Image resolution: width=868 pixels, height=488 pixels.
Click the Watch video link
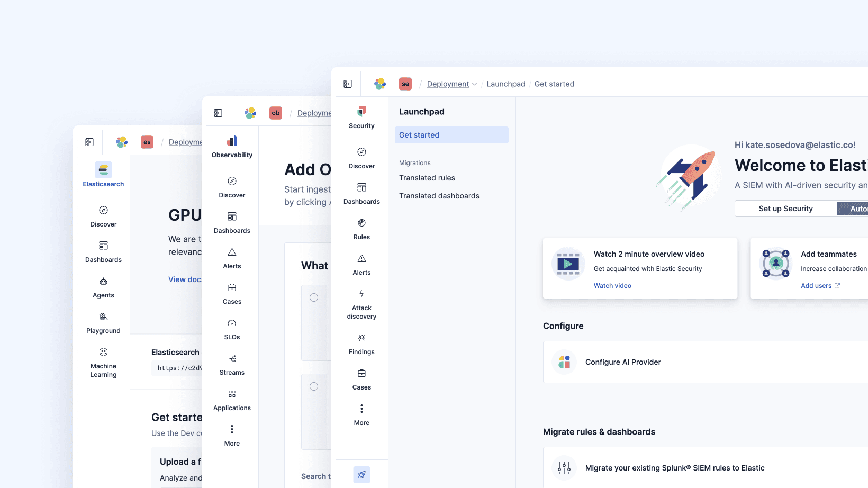click(612, 285)
